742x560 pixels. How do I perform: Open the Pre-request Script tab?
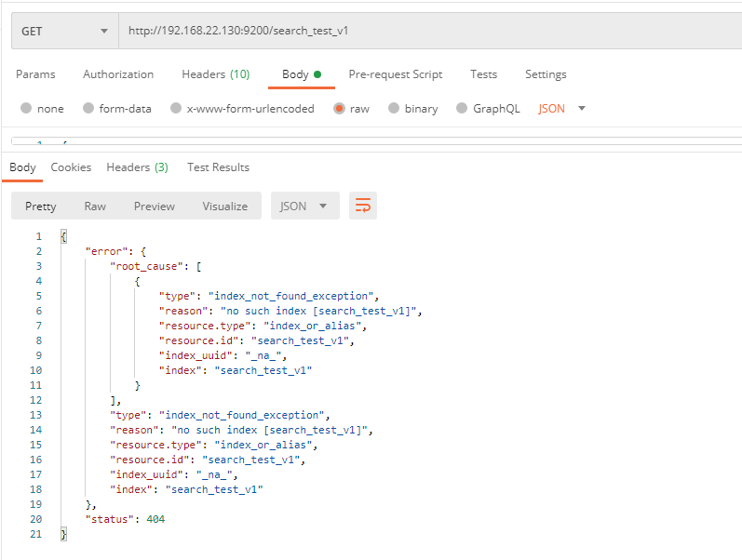[x=396, y=74]
